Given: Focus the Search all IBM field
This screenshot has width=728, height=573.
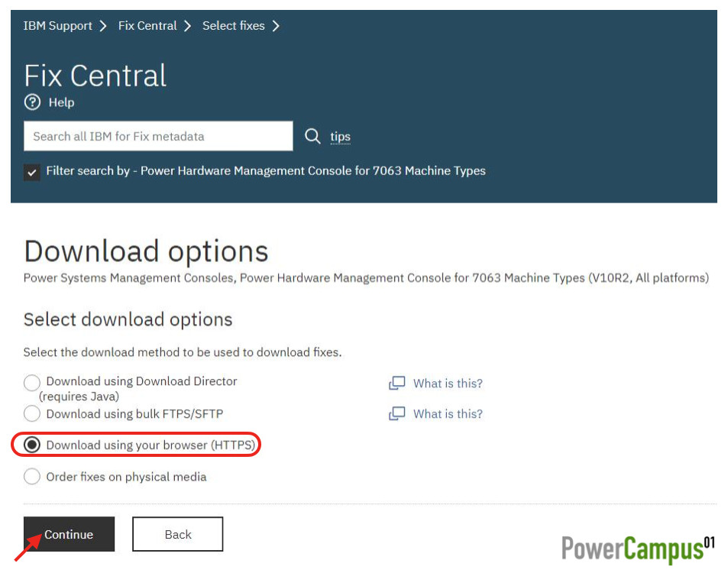Looking at the screenshot, I should pos(158,136).
